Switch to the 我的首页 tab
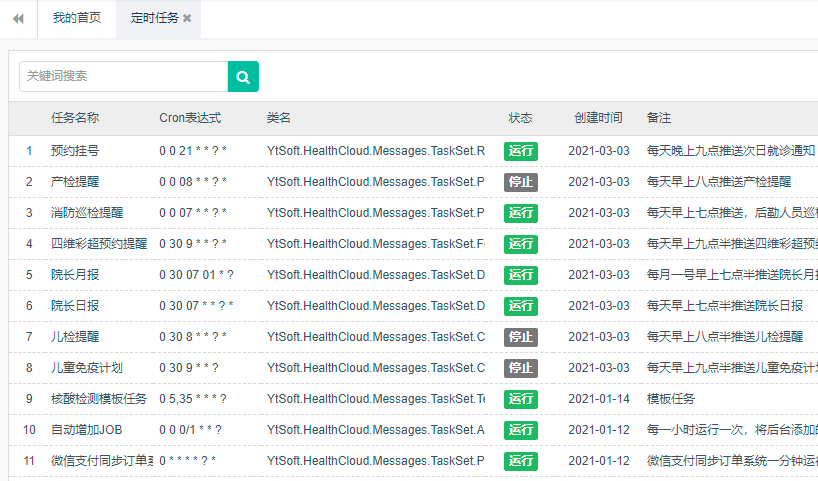This screenshot has height=481, width=818. 76,19
